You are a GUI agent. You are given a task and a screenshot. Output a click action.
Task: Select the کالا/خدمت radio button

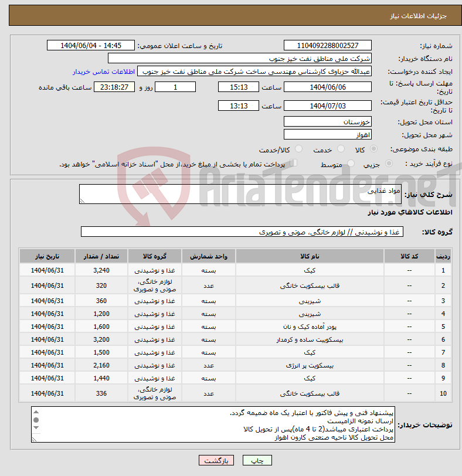(x=298, y=149)
